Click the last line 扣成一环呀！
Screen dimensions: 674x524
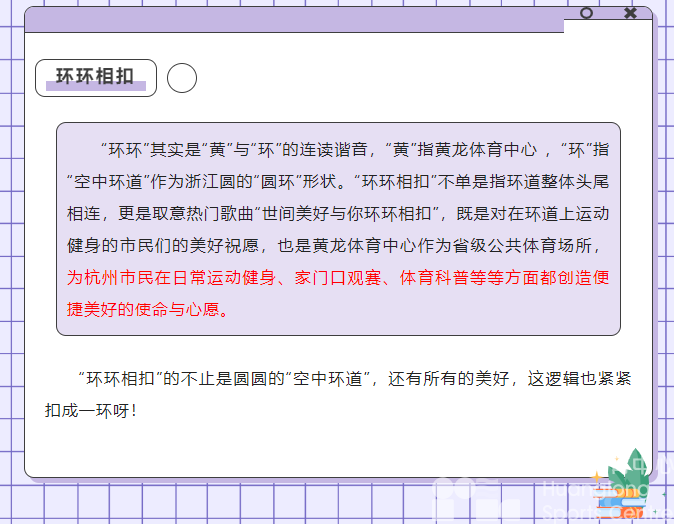(90, 411)
